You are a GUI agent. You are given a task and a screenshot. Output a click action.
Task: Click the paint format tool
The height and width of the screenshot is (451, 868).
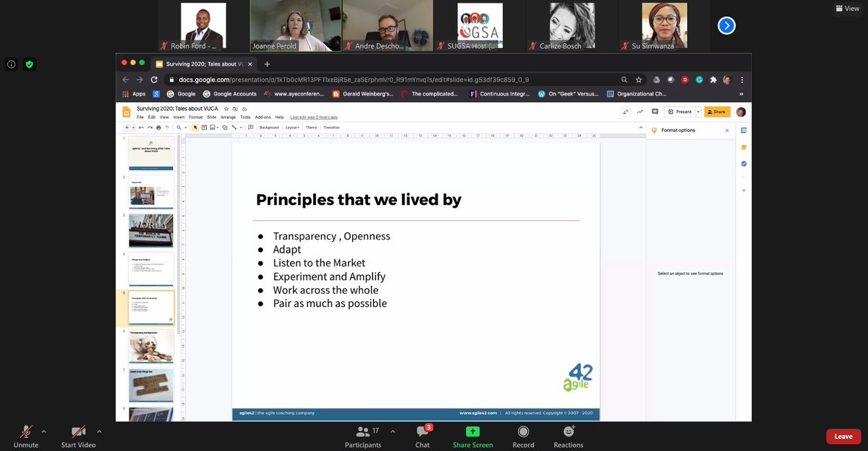166,128
